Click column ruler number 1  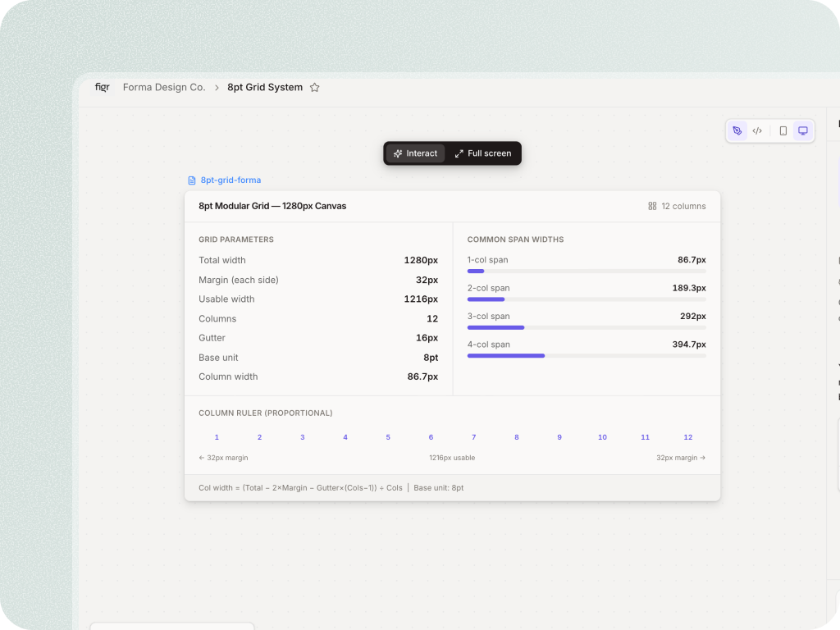[x=217, y=437]
